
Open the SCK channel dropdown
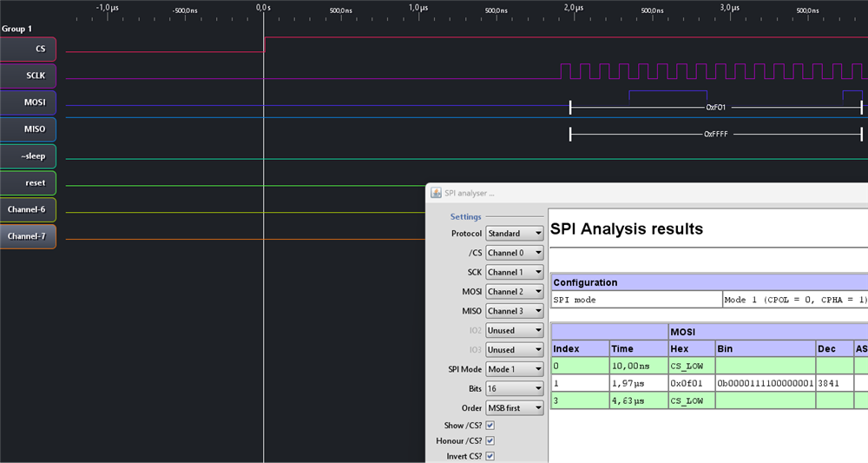514,273
